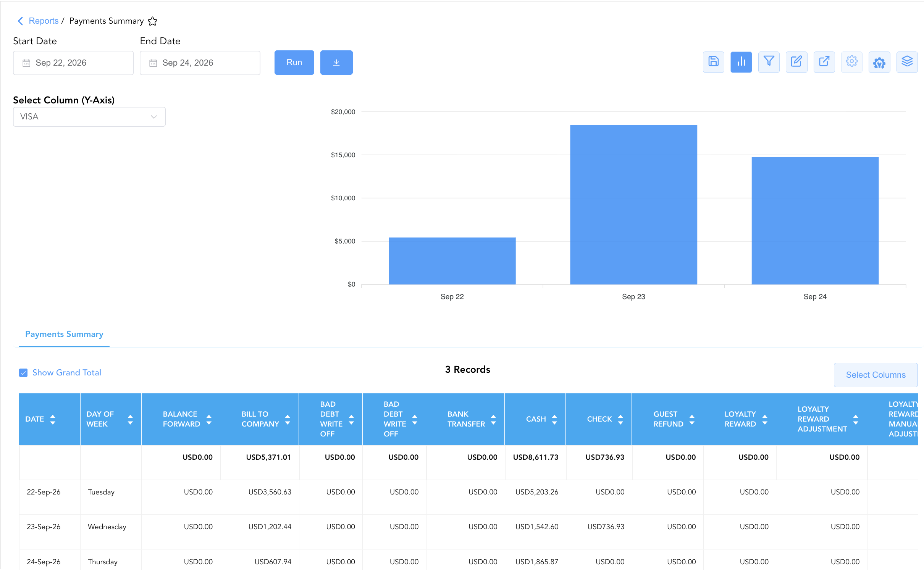Click the dark gear with wrench icon
This screenshot has height=570, width=924.
(x=879, y=62)
